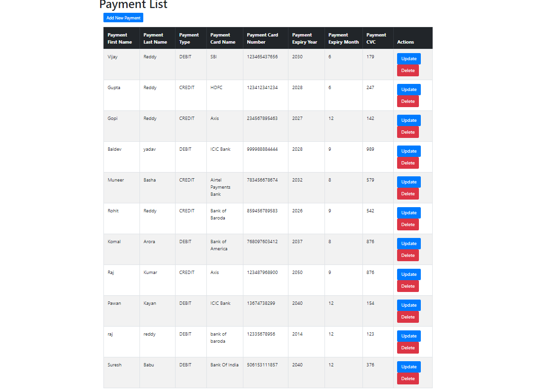Update Muneer Basha's Airtel Payments entry
Screen dimensions: 538x392
(408, 182)
